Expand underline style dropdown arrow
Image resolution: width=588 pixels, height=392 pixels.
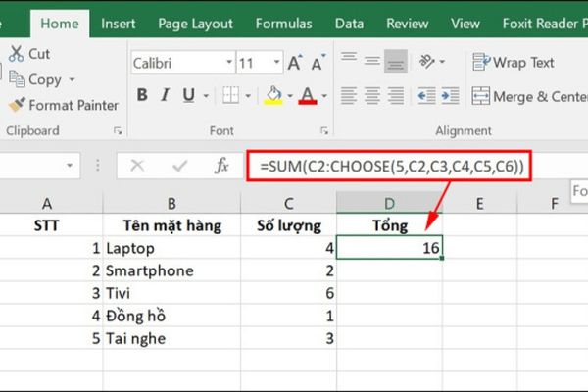coord(206,96)
